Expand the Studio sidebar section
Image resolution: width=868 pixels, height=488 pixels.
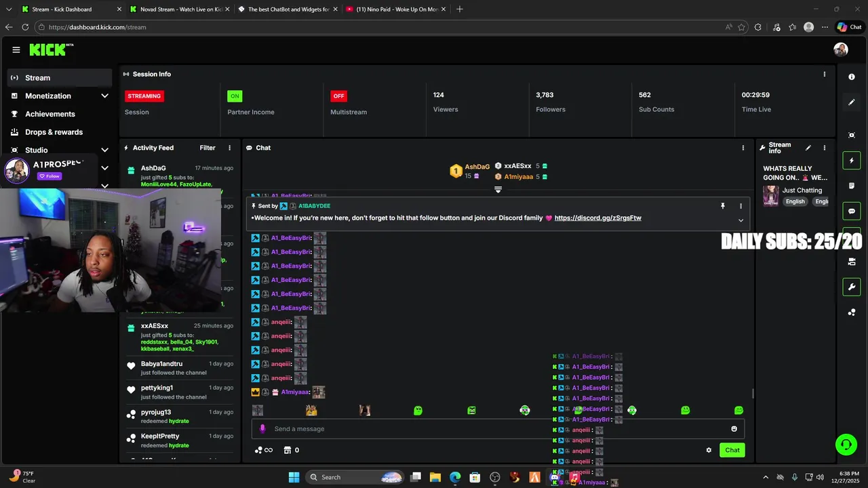[104, 150]
